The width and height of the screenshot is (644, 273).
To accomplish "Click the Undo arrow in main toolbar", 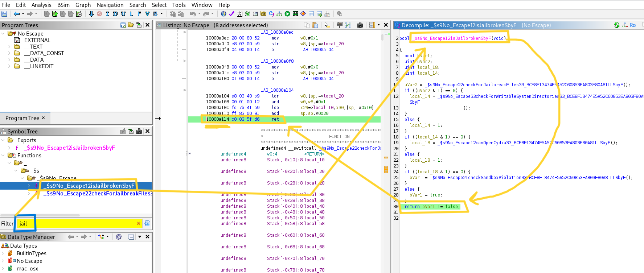I will (193, 14).
